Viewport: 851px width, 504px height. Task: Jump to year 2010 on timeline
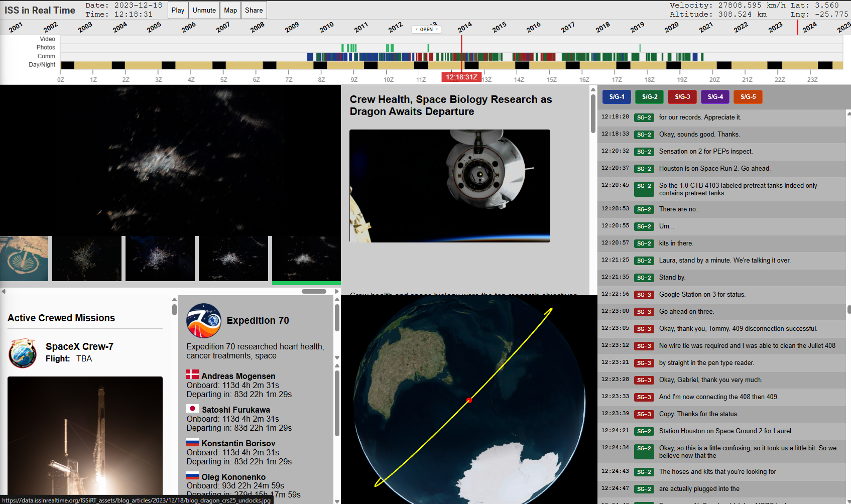[326, 27]
